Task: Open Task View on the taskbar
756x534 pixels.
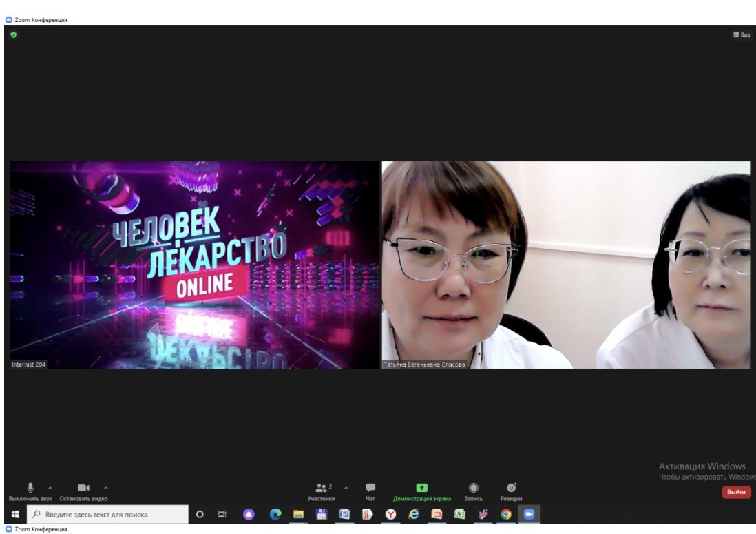Action: (x=222, y=514)
